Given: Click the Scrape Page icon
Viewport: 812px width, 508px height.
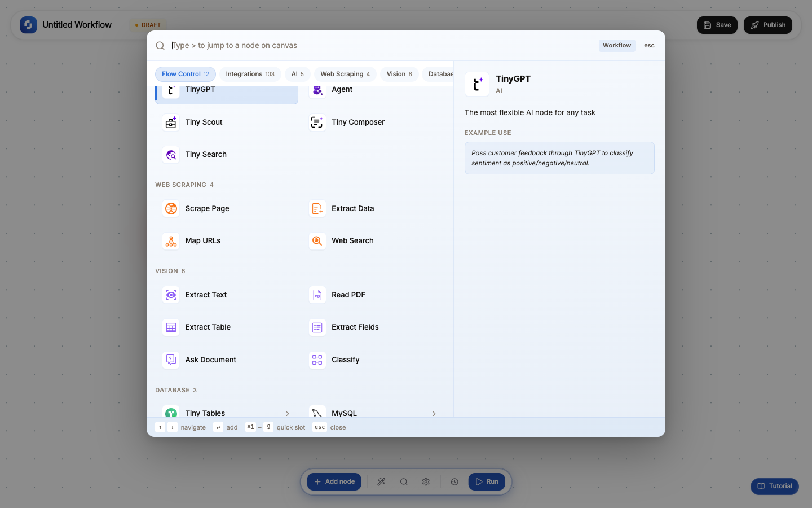Looking at the screenshot, I should [171, 209].
